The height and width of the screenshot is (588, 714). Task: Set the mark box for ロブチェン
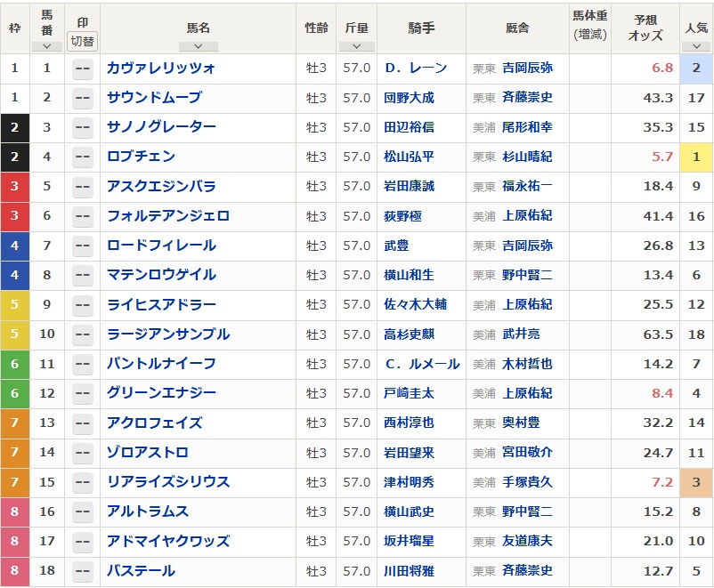click(83, 157)
